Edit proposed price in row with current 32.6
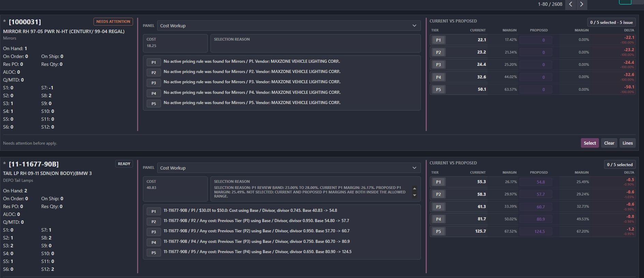This screenshot has height=278, width=644. [536, 77]
